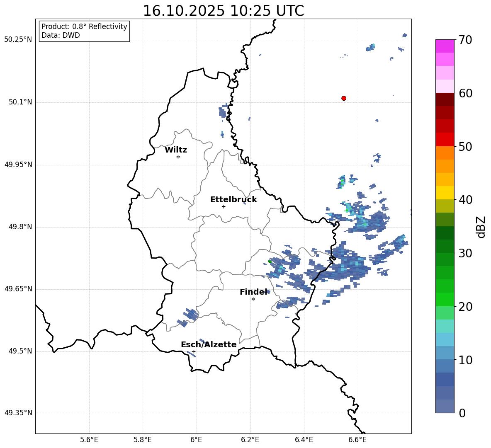The height and width of the screenshot is (448, 491).
Task: Click the 49.95°N latitude label
Action: [x=18, y=164]
